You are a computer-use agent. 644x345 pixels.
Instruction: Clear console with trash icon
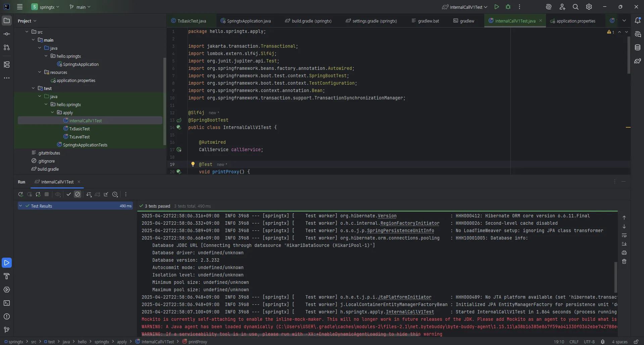pyautogui.click(x=624, y=261)
